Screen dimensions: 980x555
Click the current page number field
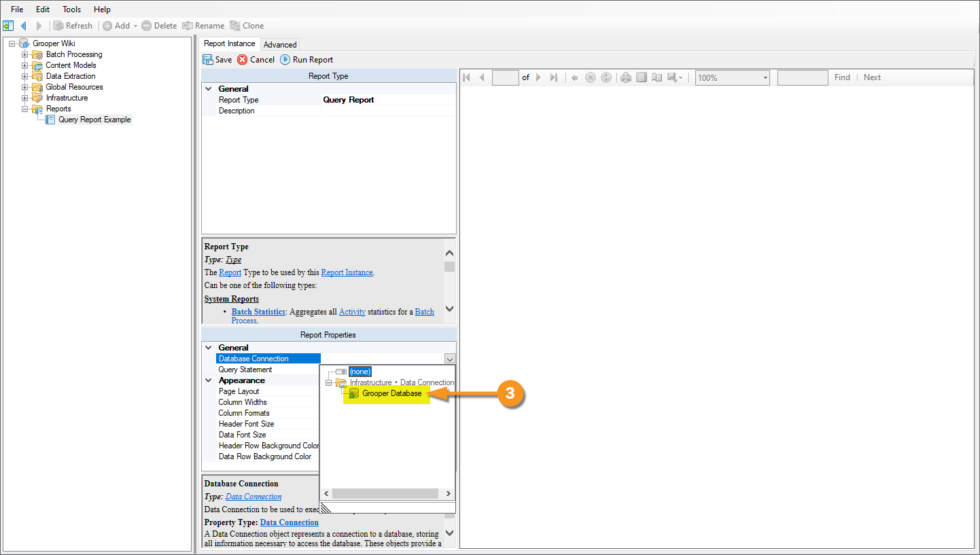506,77
